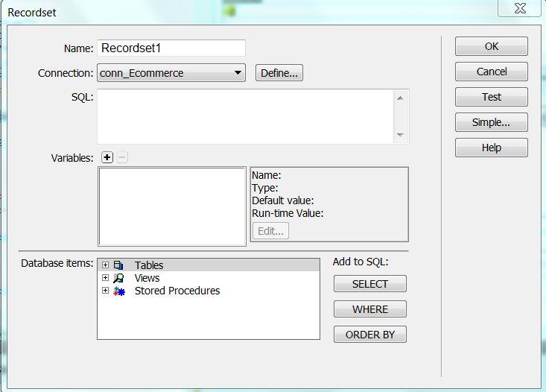The image size is (546, 392).
Task: Click the disabled Edit... variable button
Action: coord(271,231)
